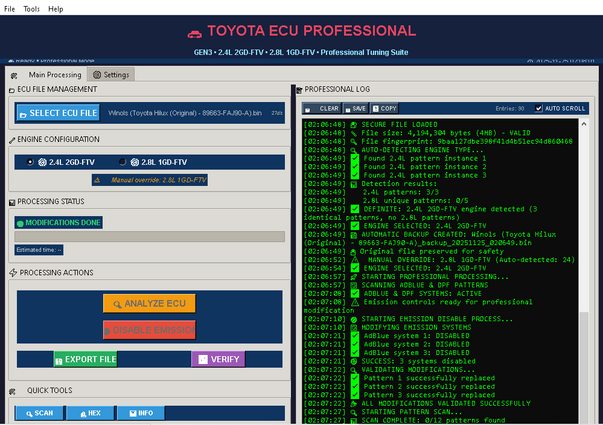Click the AdBlue system 1: DISABLED log line

(x=386, y=335)
